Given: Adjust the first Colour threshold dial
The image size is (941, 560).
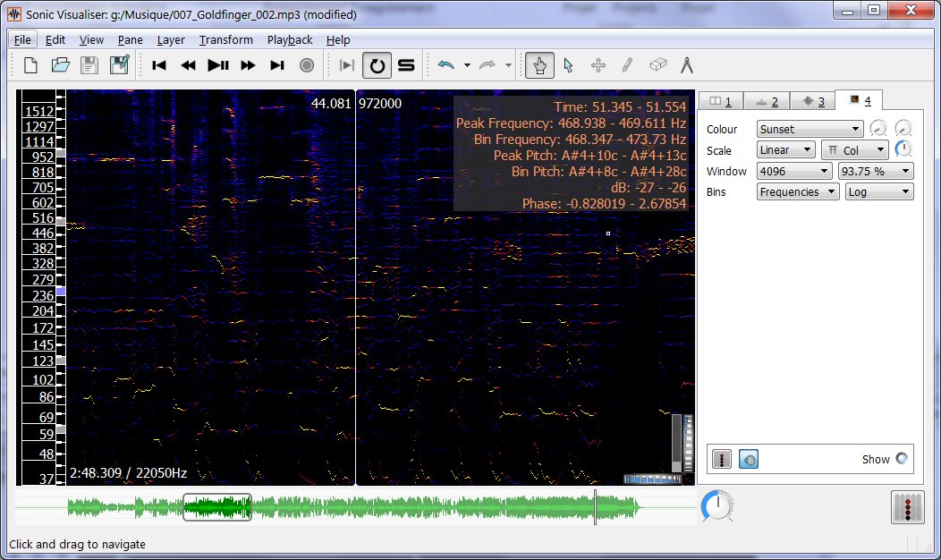Looking at the screenshot, I should (878, 129).
